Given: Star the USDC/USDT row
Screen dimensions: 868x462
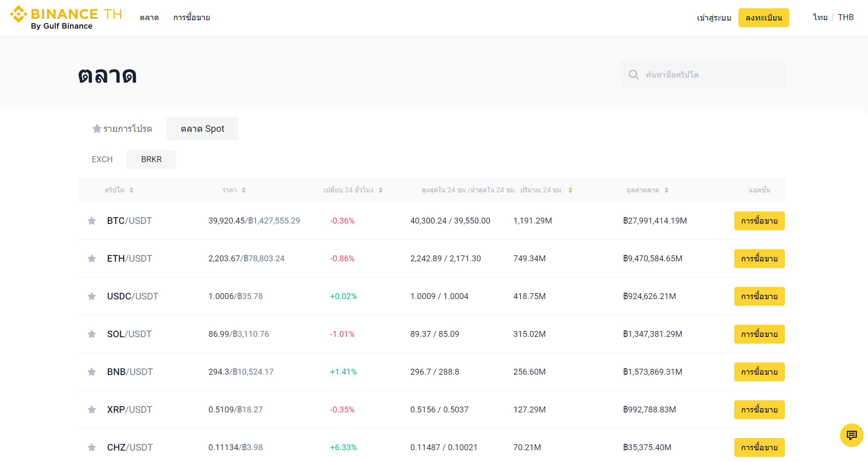Looking at the screenshot, I should tap(92, 296).
